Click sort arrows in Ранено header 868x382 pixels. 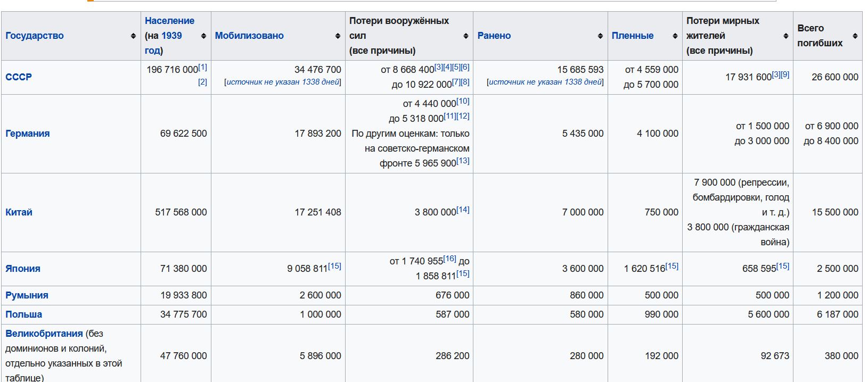click(x=600, y=36)
